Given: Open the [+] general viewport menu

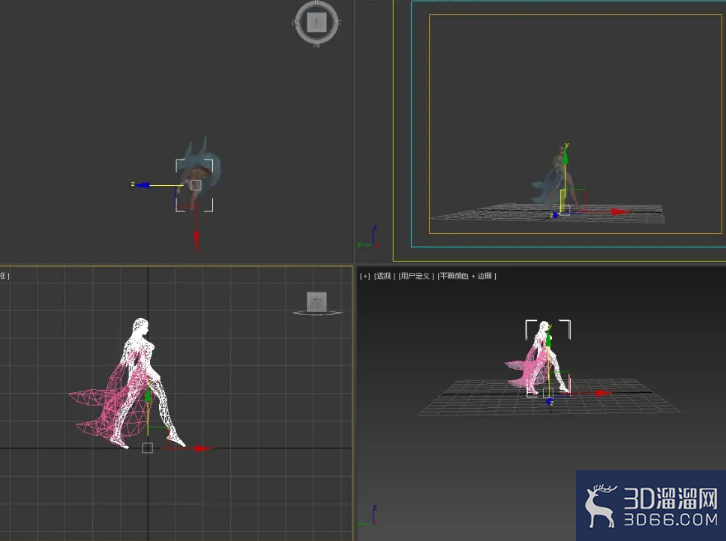Looking at the screenshot, I should 365,276.
